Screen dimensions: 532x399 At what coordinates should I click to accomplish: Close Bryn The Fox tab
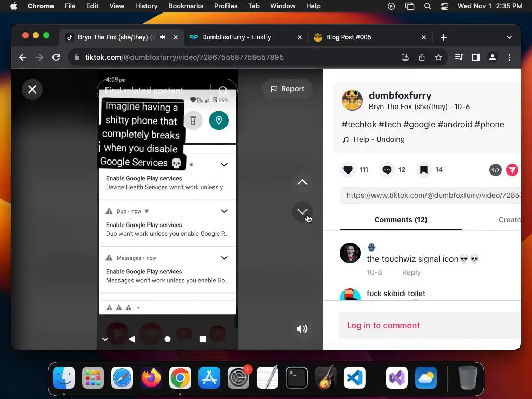point(176,37)
